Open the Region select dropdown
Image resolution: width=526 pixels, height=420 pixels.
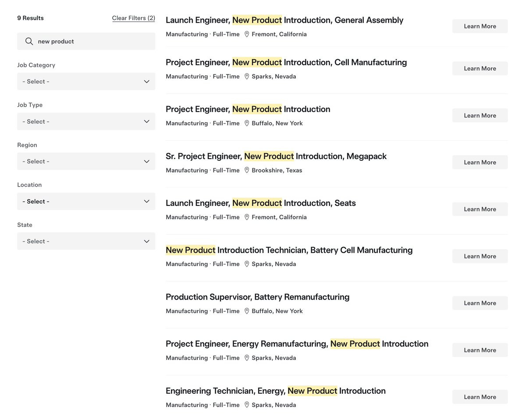click(x=86, y=161)
